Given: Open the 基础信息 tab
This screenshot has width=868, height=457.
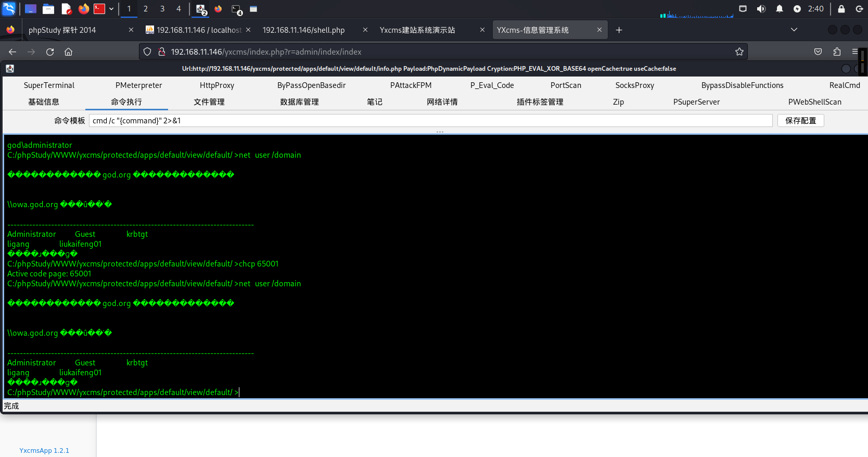Looking at the screenshot, I should coord(44,102).
